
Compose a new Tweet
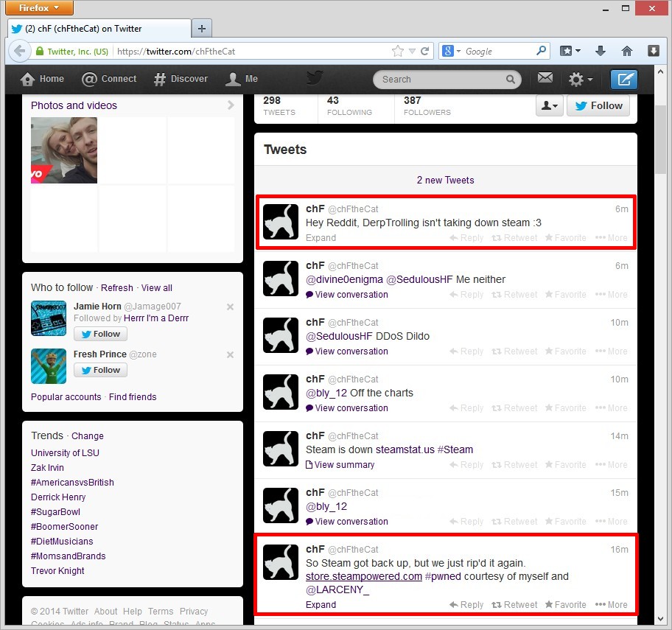624,80
